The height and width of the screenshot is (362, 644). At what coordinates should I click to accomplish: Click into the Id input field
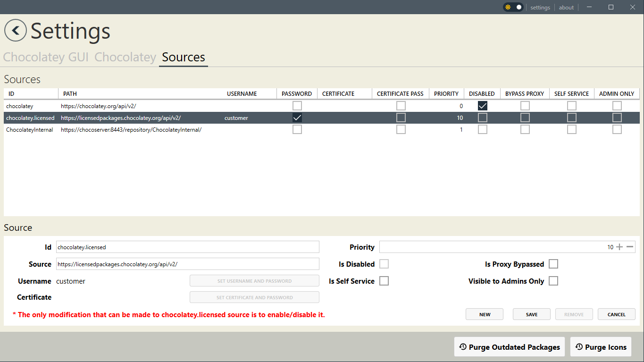[x=188, y=247]
